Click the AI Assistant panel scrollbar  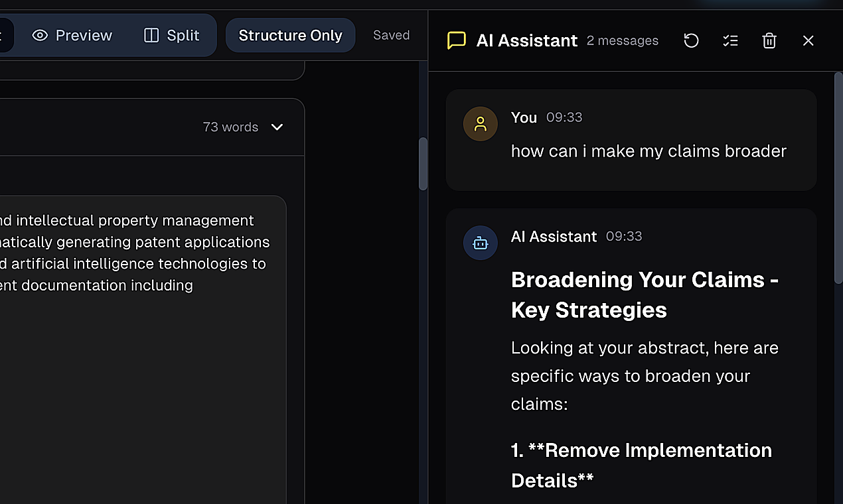coord(838,178)
